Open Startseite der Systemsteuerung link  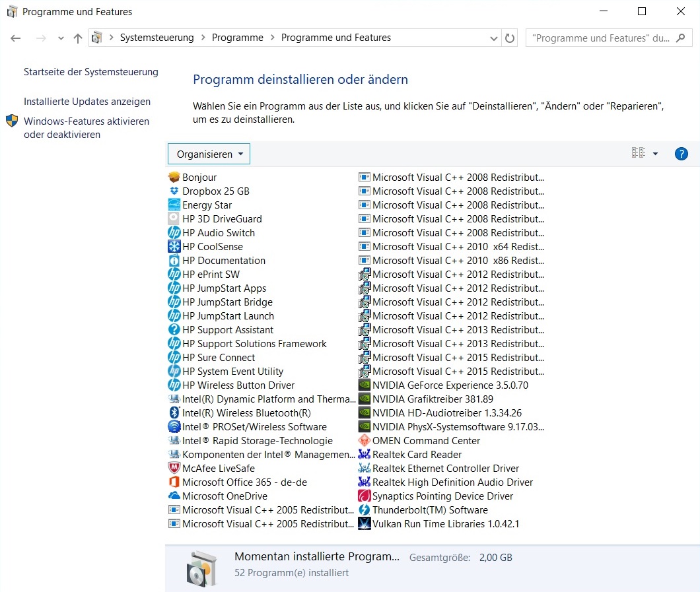pos(90,72)
